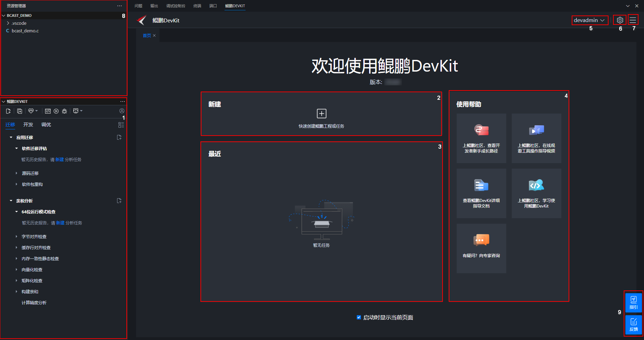Click the plus icon to create a new project
Screen dimensions: 644x340
coord(321,113)
